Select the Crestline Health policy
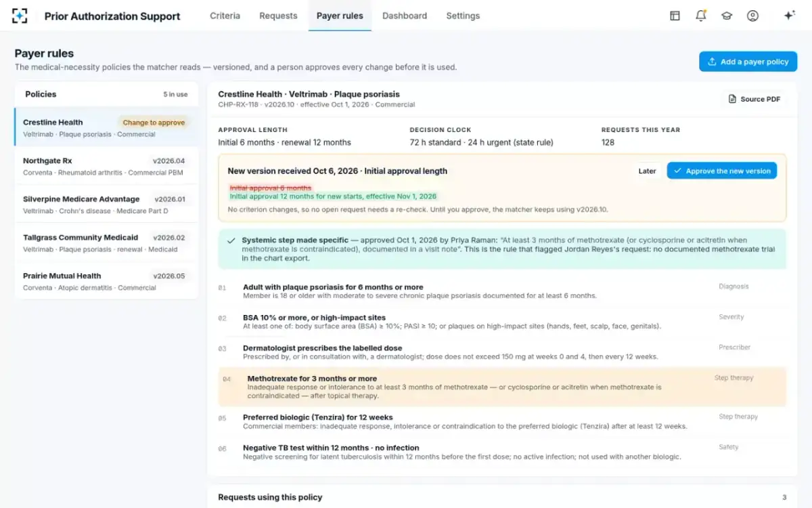Image resolution: width=812 pixels, height=508 pixels. (107, 127)
